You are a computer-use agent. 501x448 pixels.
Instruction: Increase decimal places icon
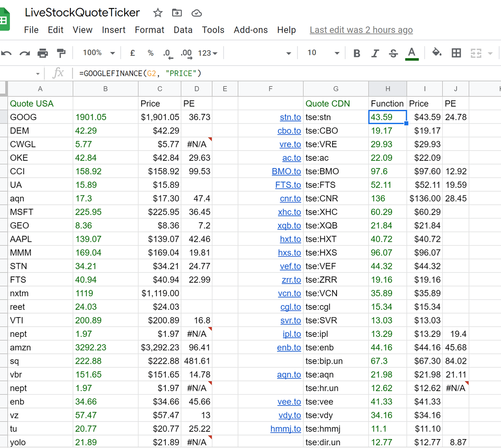point(186,54)
